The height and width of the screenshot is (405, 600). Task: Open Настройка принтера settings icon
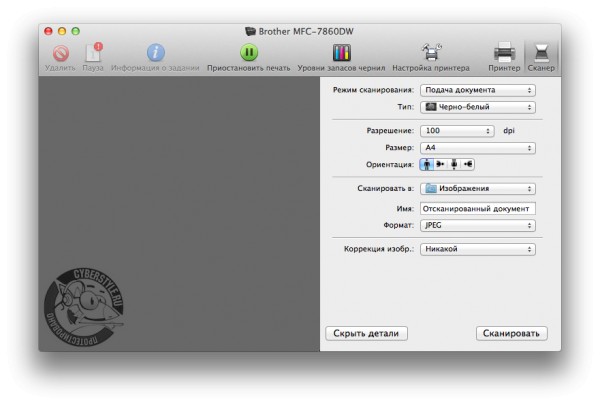tap(431, 52)
